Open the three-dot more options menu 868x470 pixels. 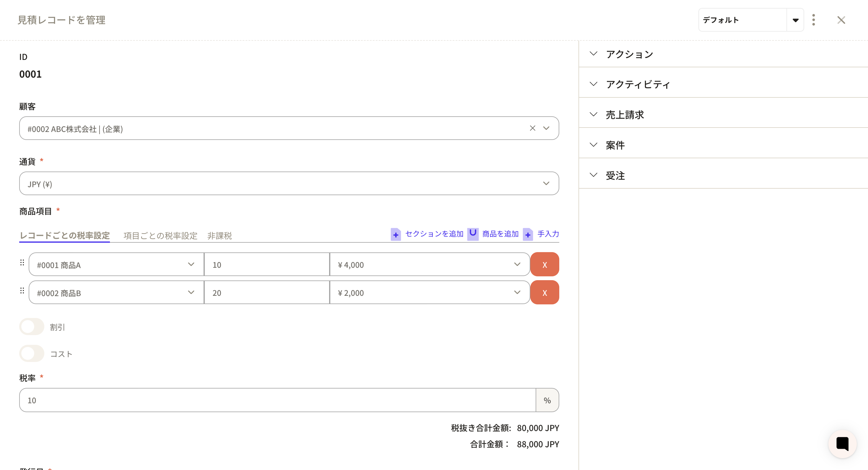813,20
